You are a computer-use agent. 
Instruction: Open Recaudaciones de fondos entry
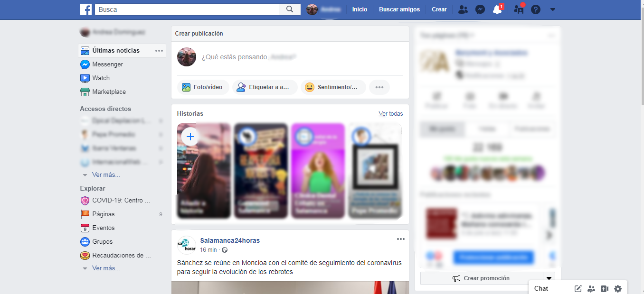point(121,255)
